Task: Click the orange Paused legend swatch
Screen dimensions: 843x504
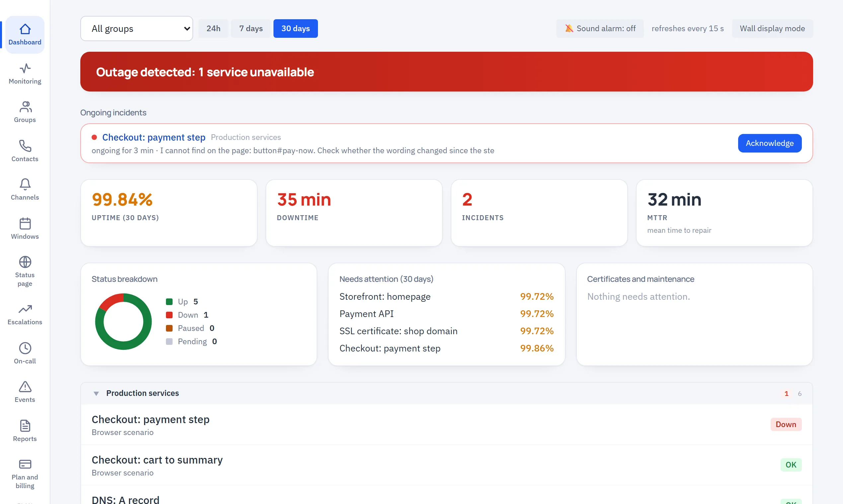Action: tap(169, 328)
